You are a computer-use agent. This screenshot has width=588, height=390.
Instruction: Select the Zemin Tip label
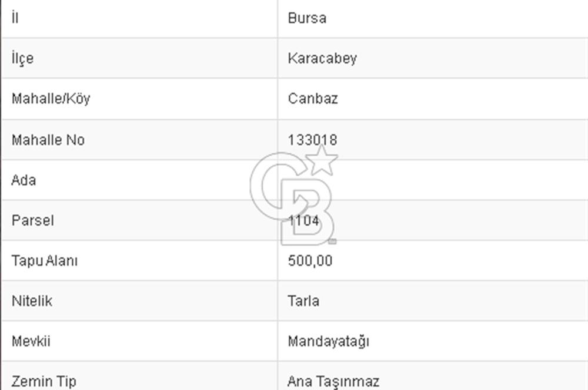click(x=44, y=382)
